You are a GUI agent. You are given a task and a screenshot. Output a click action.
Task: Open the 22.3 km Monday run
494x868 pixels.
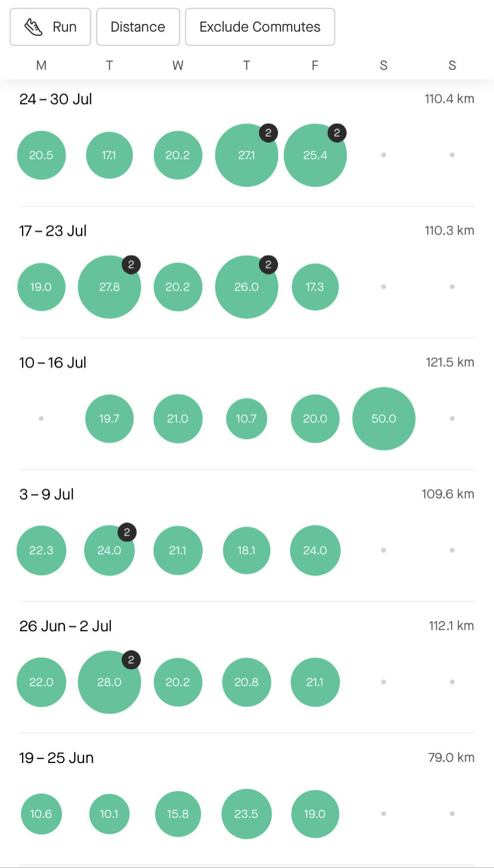[41, 551]
